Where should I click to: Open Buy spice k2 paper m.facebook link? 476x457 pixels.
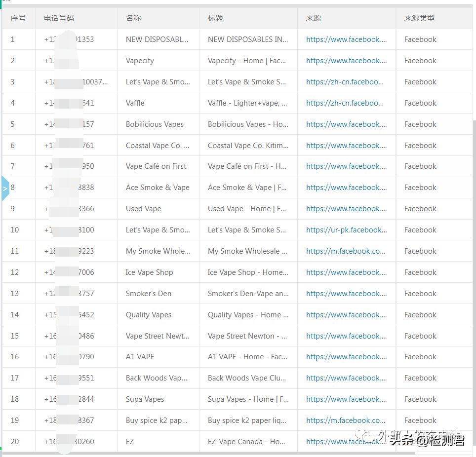(346, 420)
